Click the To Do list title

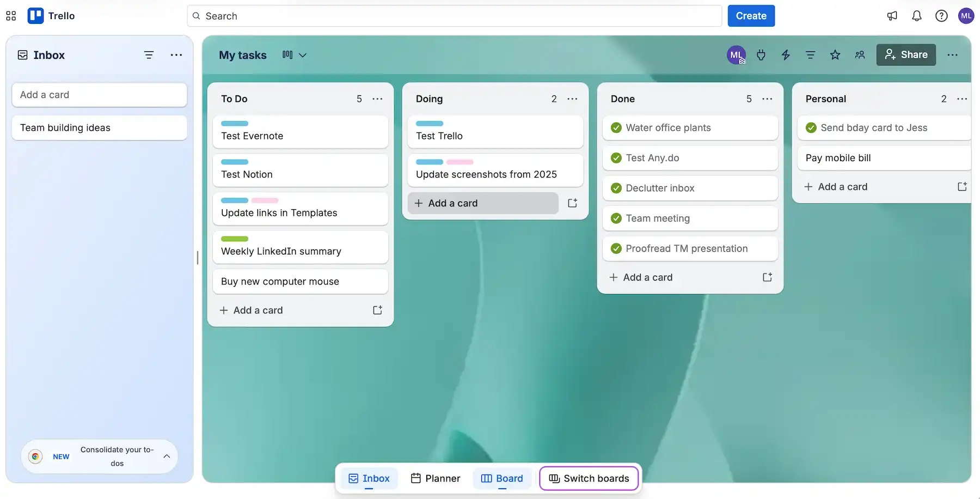[x=234, y=99]
